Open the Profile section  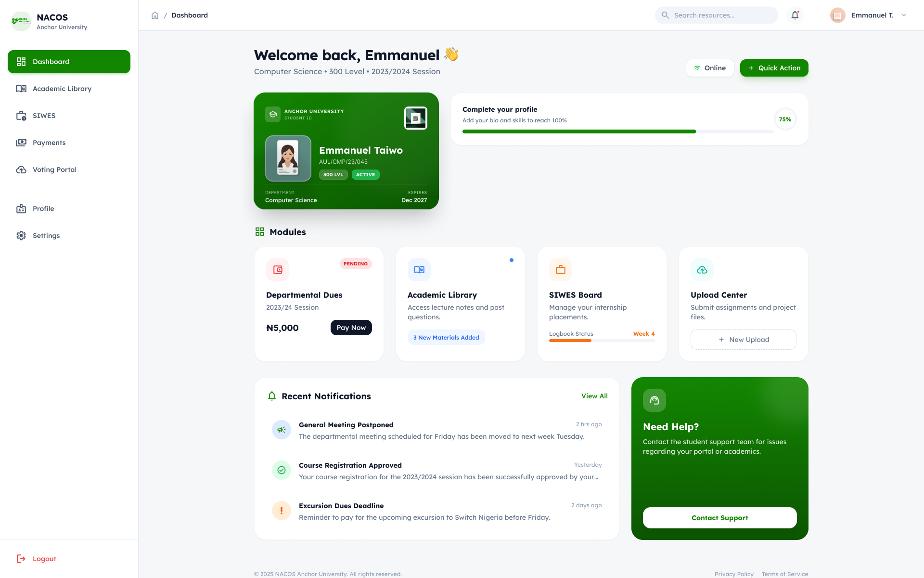click(x=44, y=209)
